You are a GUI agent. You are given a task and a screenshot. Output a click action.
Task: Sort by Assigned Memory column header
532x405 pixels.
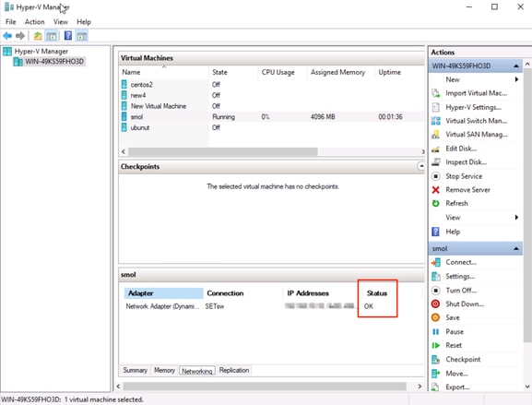[340, 72]
